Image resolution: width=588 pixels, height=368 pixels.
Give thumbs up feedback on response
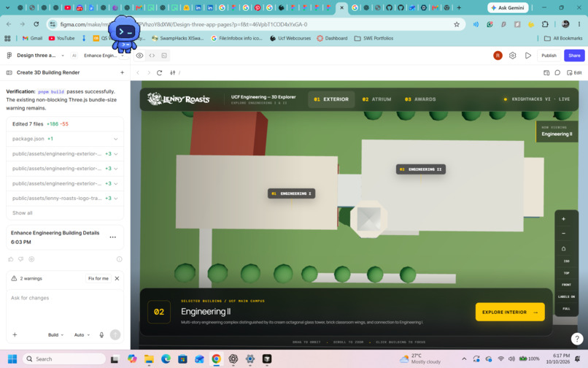click(10, 259)
